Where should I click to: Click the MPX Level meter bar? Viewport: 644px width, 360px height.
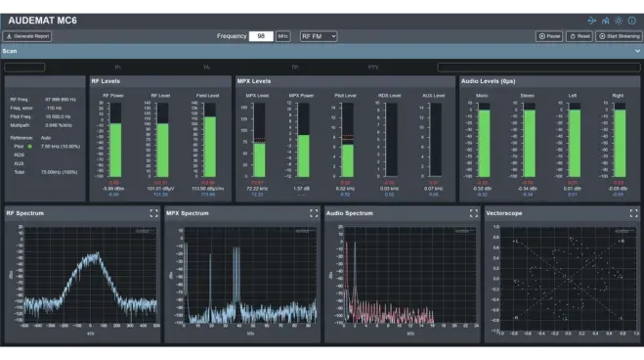click(259, 140)
